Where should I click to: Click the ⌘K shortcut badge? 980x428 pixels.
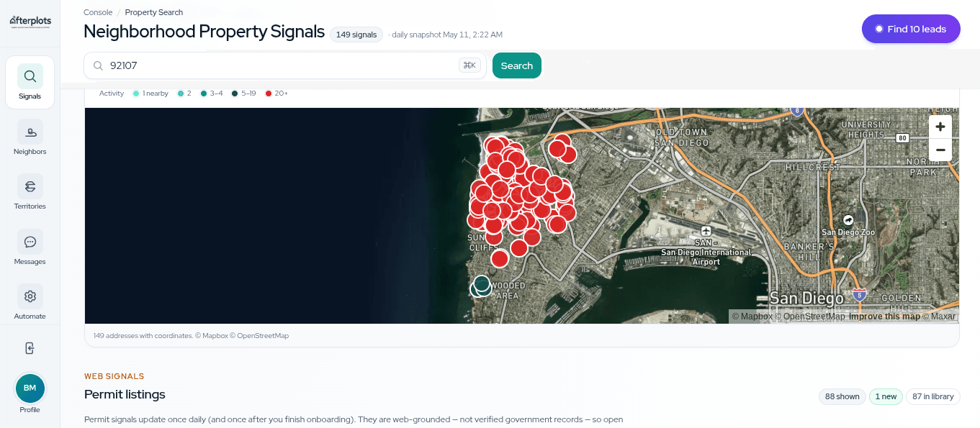[469, 65]
